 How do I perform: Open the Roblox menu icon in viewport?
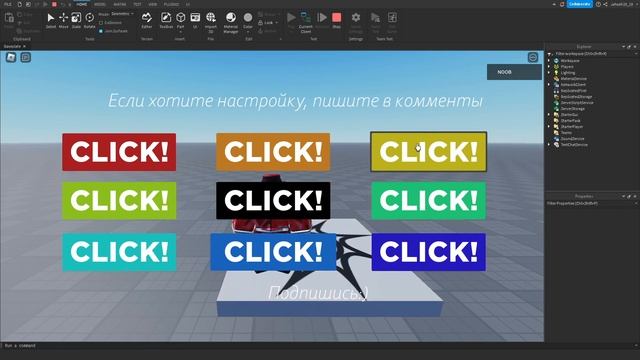pyautogui.click(x=11, y=58)
